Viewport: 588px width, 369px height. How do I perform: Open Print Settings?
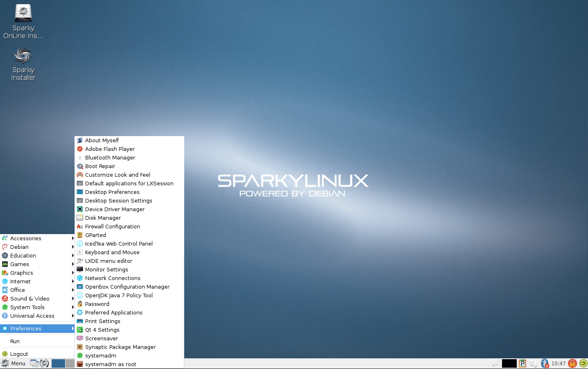point(129,321)
